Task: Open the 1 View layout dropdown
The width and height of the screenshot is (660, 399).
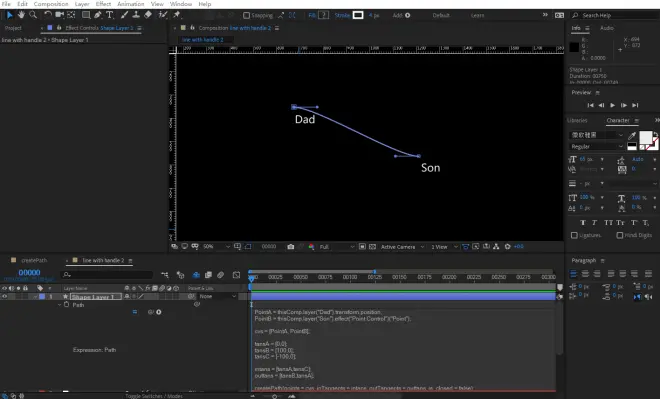Action: point(444,247)
